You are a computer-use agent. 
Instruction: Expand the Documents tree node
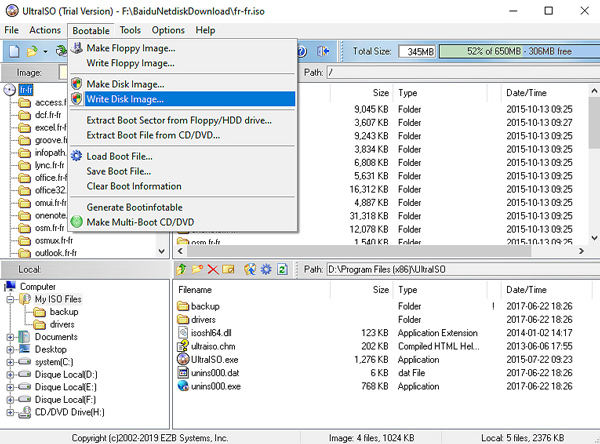tap(12, 337)
